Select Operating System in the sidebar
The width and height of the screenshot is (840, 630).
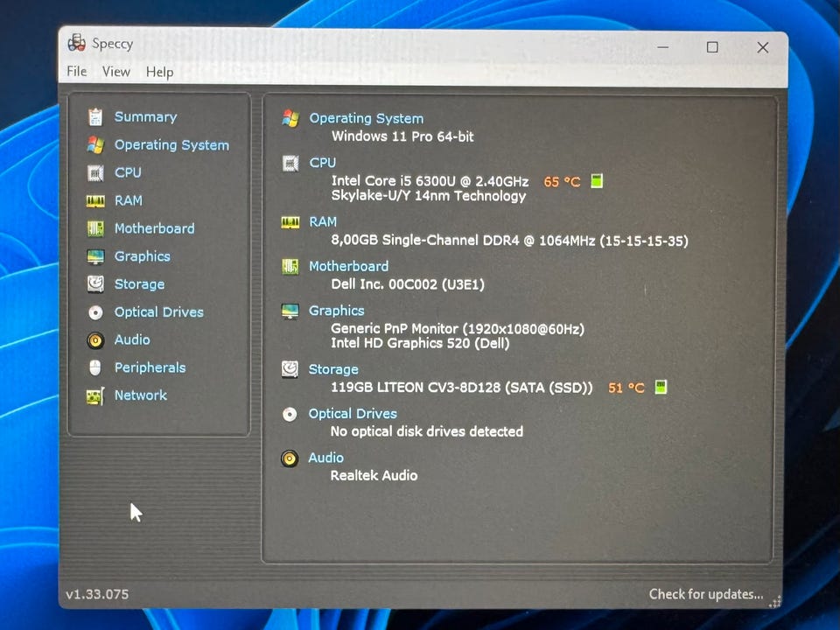click(x=171, y=145)
